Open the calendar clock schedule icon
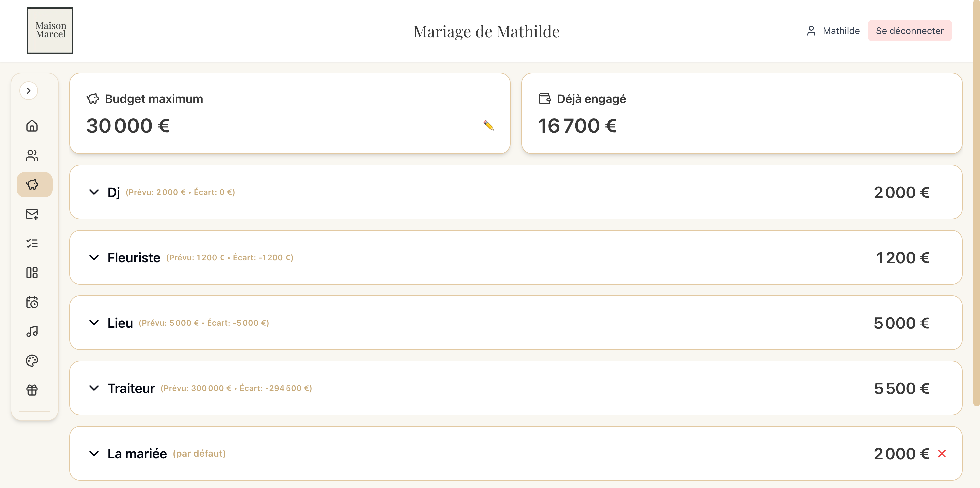 (32, 302)
